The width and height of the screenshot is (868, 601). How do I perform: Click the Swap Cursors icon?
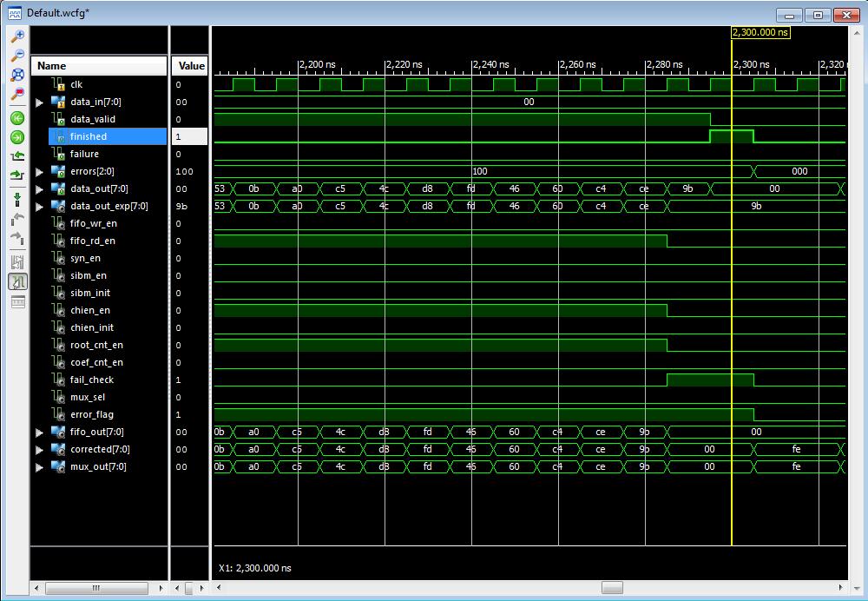click(17, 262)
